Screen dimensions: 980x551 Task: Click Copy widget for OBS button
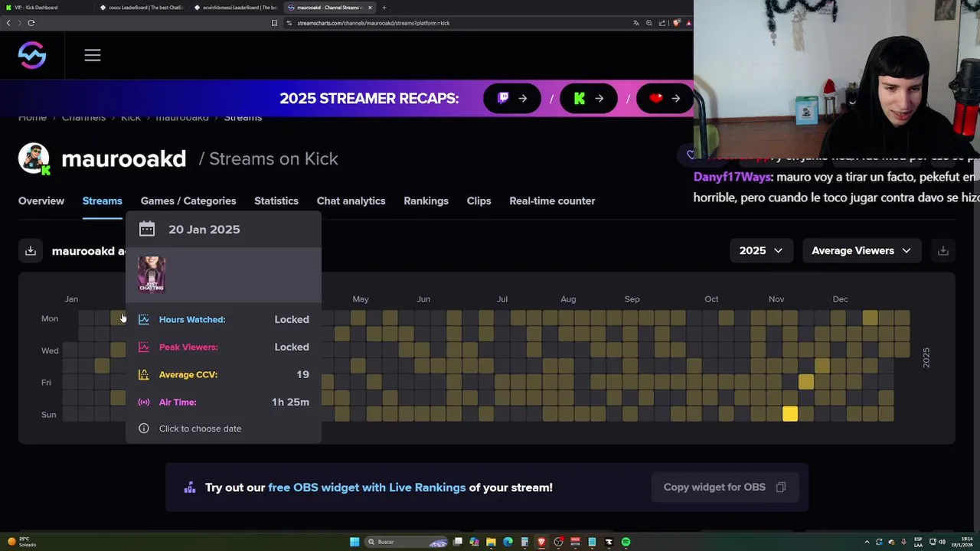click(x=725, y=487)
